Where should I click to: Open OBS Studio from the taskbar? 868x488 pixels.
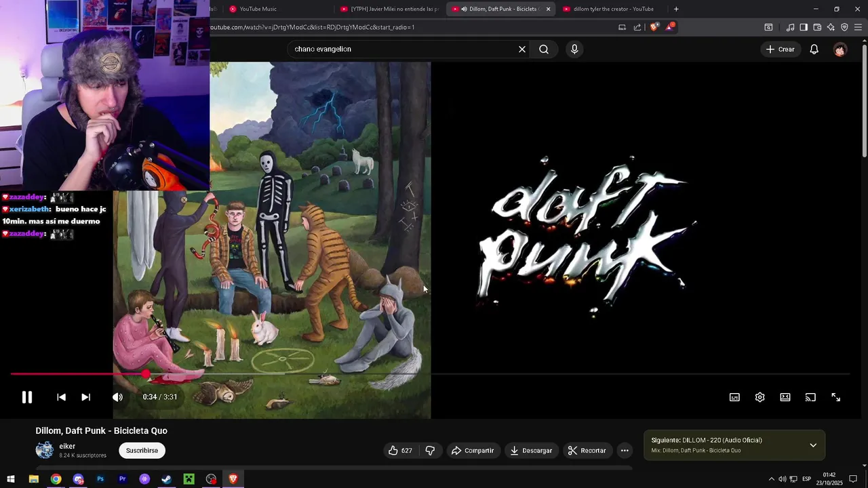pyautogui.click(x=211, y=479)
